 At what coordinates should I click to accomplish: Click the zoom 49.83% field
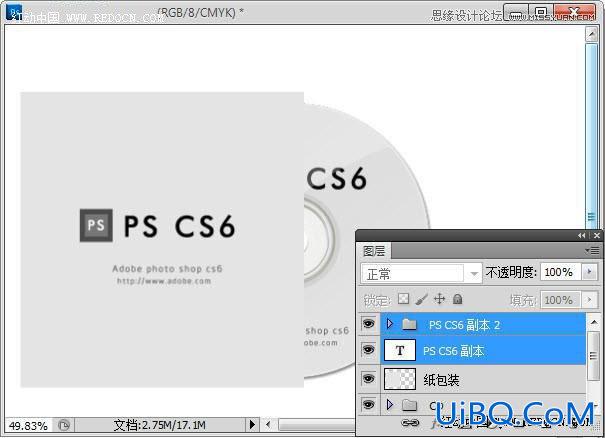coord(29,426)
